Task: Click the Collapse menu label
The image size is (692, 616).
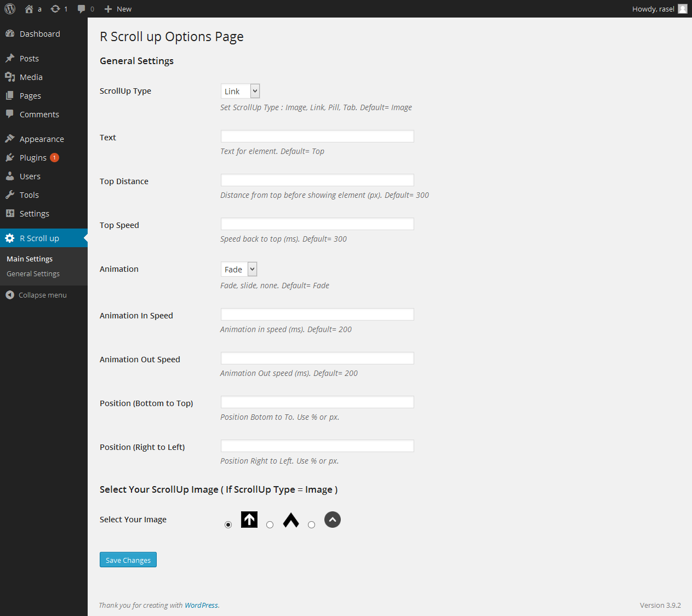Action: click(43, 295)
